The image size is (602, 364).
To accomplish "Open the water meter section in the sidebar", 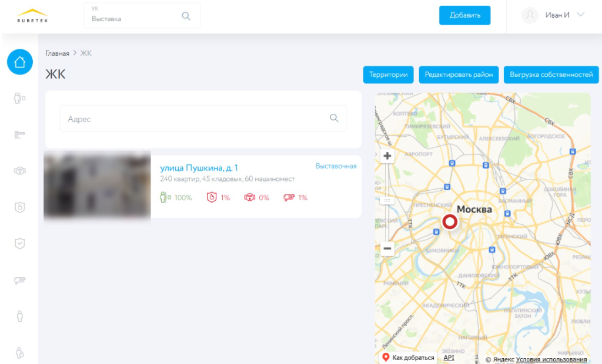I will tap(19, 171).
